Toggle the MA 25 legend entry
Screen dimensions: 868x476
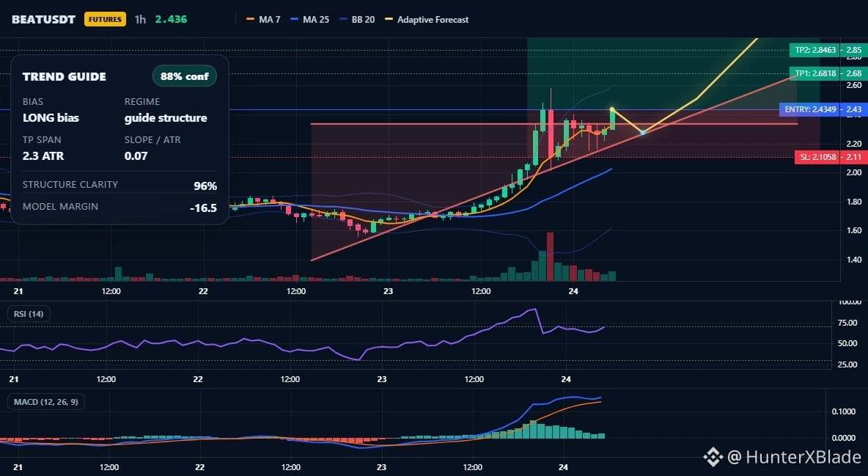pyautogui.click(x=310, y=19)
